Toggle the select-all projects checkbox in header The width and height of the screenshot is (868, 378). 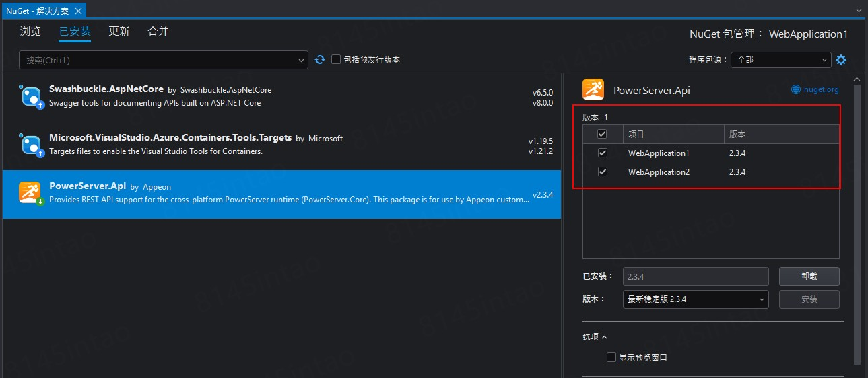pos(603,134)
